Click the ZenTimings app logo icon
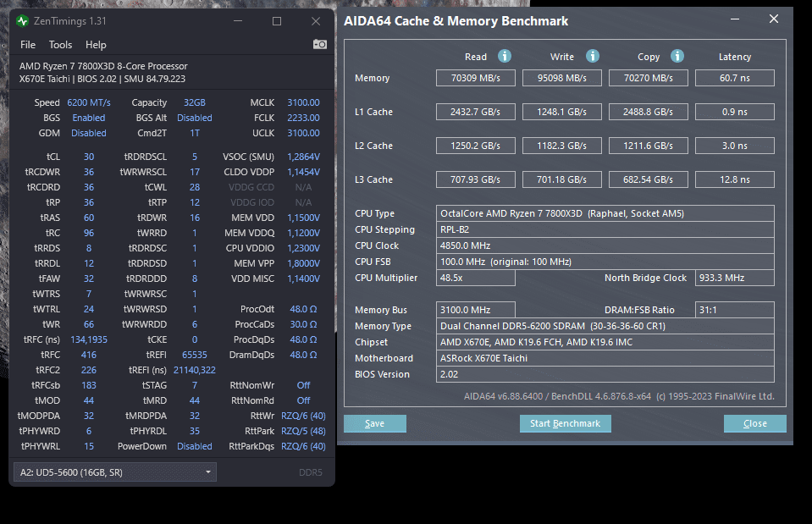Viewport: 812px width, 524px height. (22, 21)
